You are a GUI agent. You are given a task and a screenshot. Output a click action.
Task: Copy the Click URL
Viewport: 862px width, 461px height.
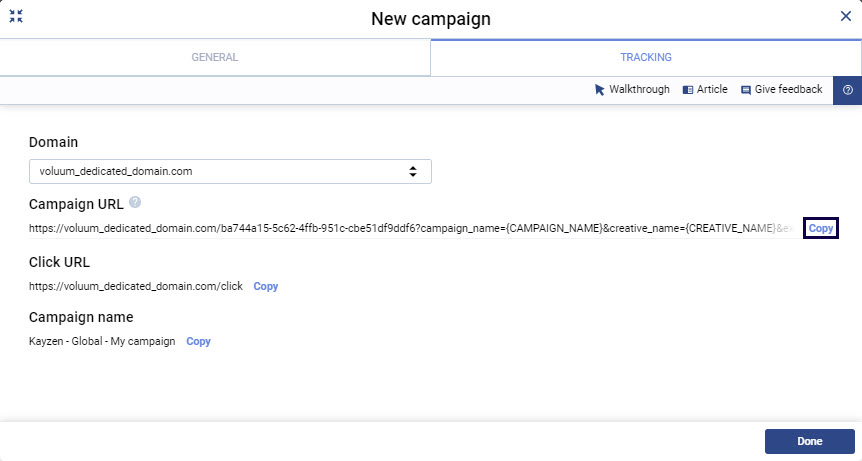coord(266,286)
